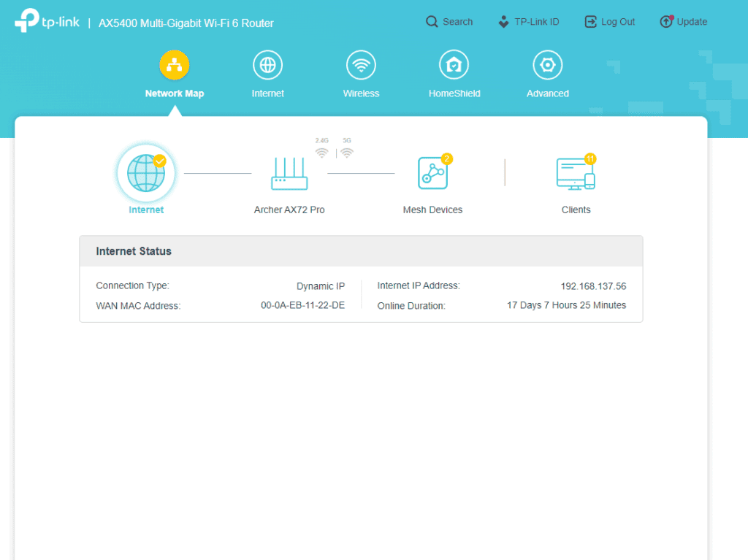Select the Mesh Devices icon
The image size is (748, 560).
(x=432, y=173)
